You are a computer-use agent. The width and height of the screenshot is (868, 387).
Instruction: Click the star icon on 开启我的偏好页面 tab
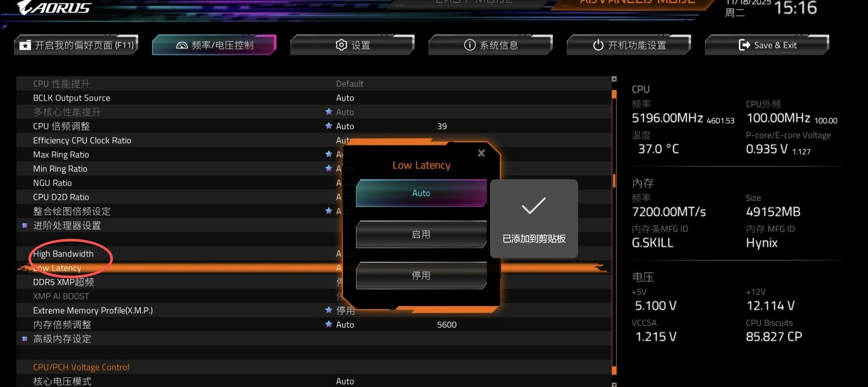point(25,45)
